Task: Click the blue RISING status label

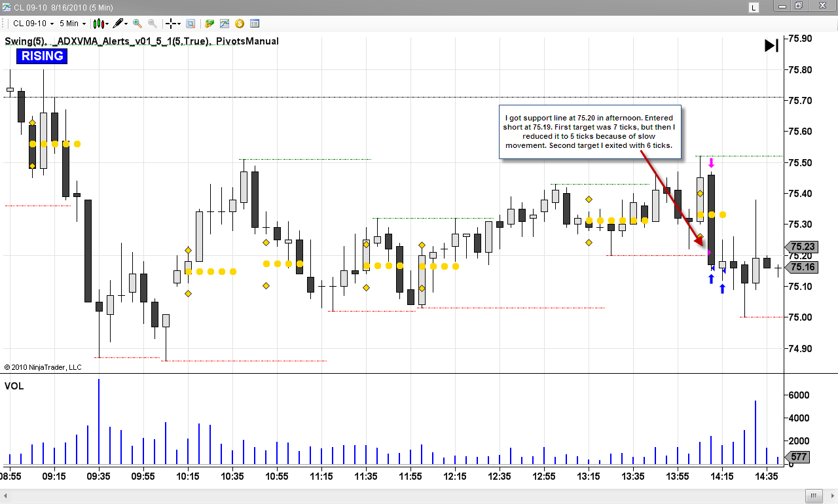Action: click(x=42, y=56)
